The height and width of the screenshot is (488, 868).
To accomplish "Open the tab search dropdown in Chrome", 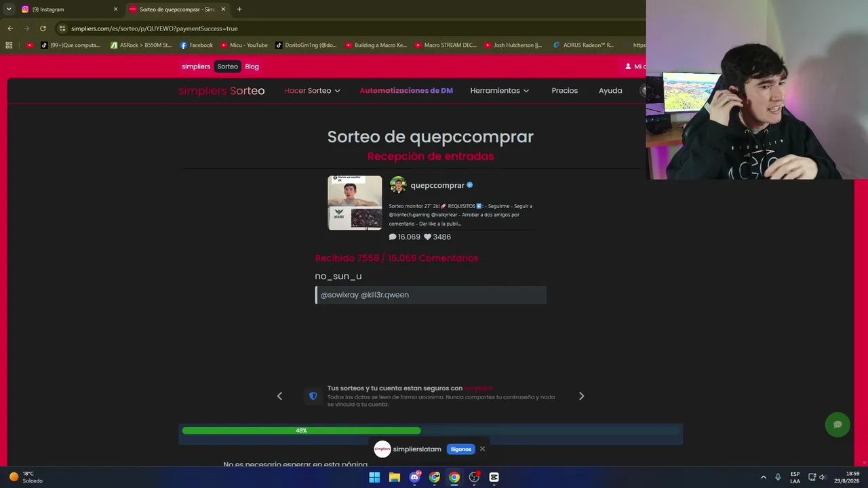I will tap(9, 9).
